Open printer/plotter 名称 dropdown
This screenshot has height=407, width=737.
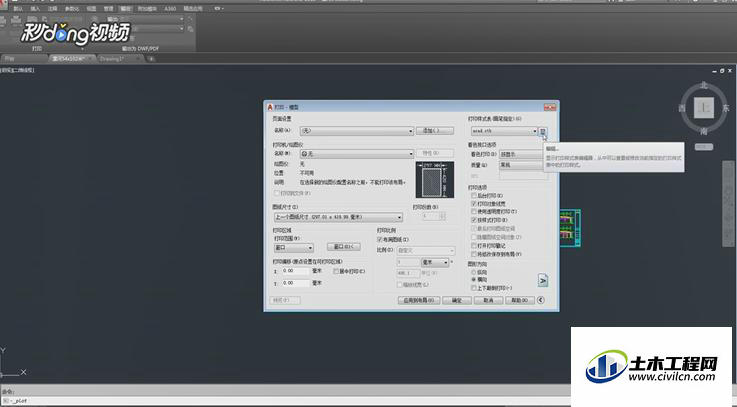[357, 154]
